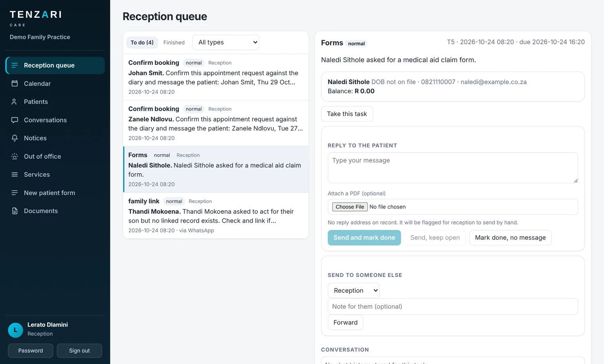Click Mark done, no message
The height and width of the screenshot is (364, 604).
click(510, 238)
